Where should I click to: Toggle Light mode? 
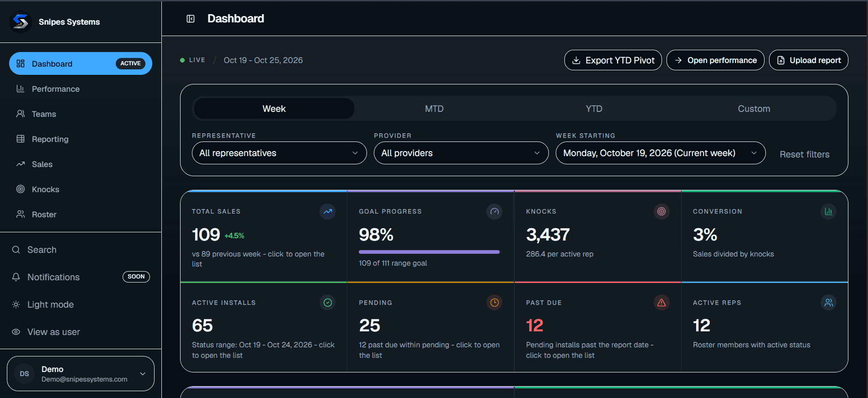tap(81, 304)
